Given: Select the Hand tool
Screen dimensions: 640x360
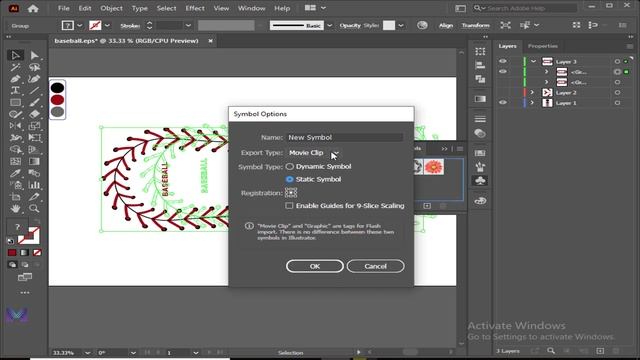Looking at the screenshot, I should tap(16, 209).
